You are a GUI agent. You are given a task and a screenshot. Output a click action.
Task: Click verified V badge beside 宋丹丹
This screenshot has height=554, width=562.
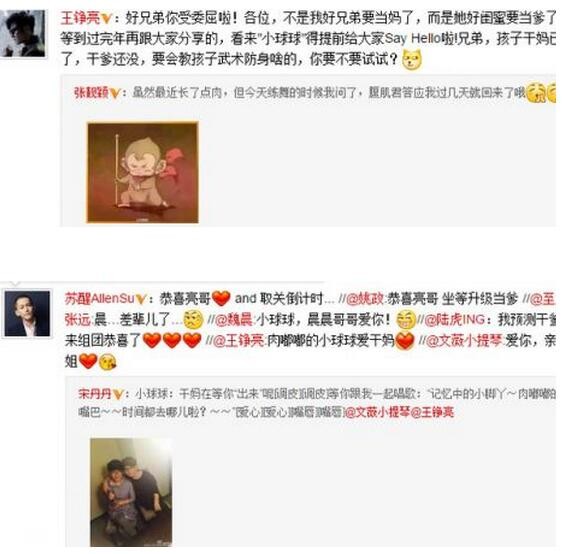click(x=118, y=395)
